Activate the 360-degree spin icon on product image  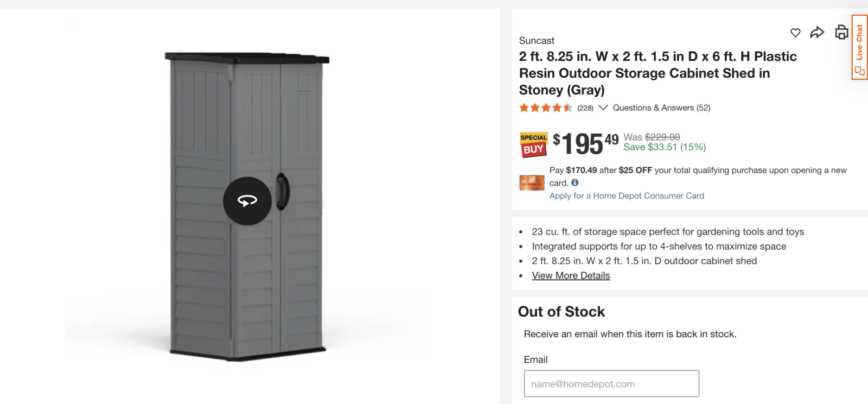(247, 200)
